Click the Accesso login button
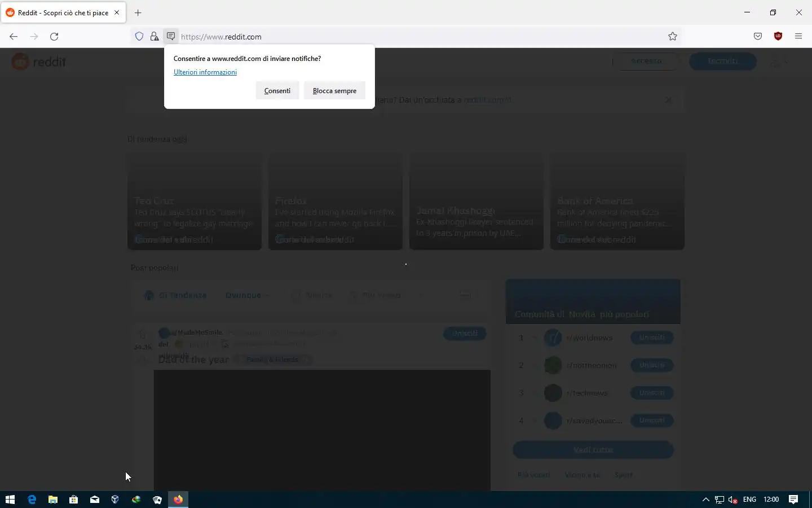This screenshot has height=508, width=812. 646,61
